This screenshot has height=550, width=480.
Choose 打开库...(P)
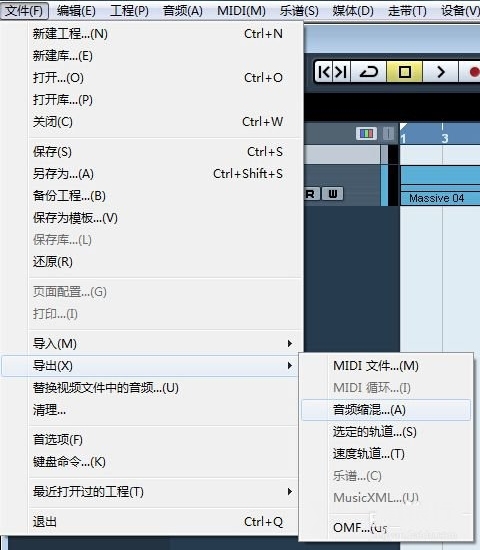pos(152,100)
